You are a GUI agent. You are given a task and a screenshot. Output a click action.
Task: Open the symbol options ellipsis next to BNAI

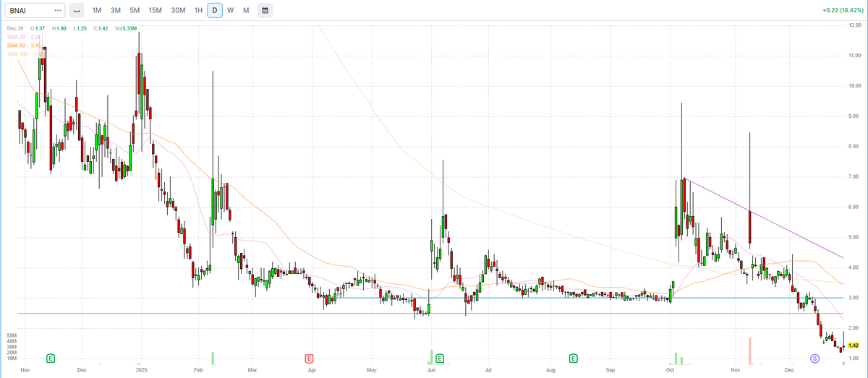coord(58,11)
